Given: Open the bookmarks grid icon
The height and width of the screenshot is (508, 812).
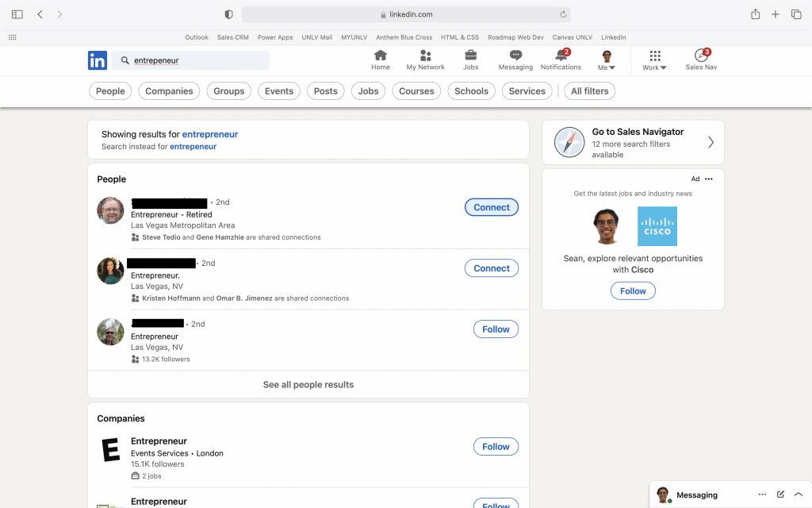Looking at the screenshot, I should coord(13,37).
